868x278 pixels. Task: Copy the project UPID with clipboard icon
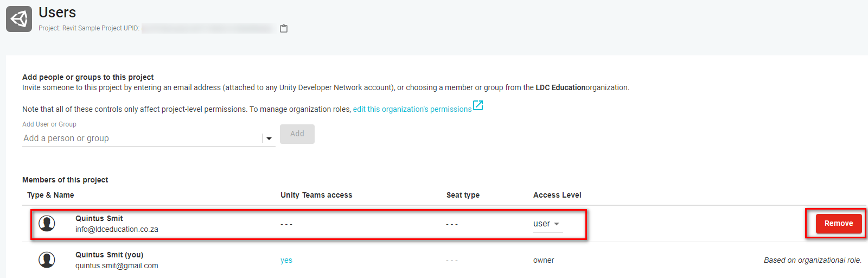click(284, 28)
